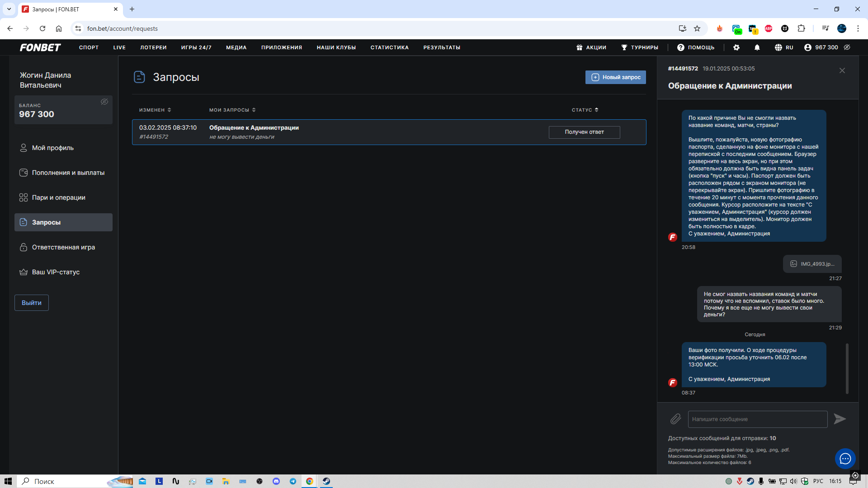The image size is (868, 488).
Task: Open Пополнения и выплаты in sidebar
Action: pyautogui.click(x=63, y=173)
